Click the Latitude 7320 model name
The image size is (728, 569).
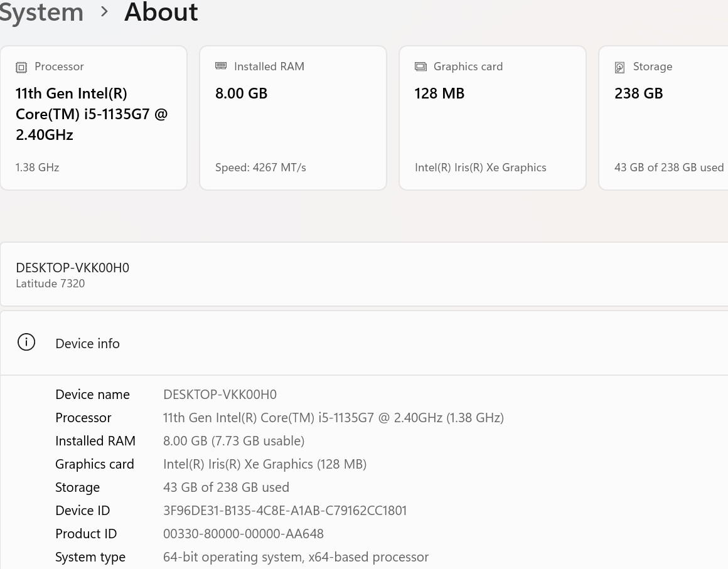[x=50, y=284]
